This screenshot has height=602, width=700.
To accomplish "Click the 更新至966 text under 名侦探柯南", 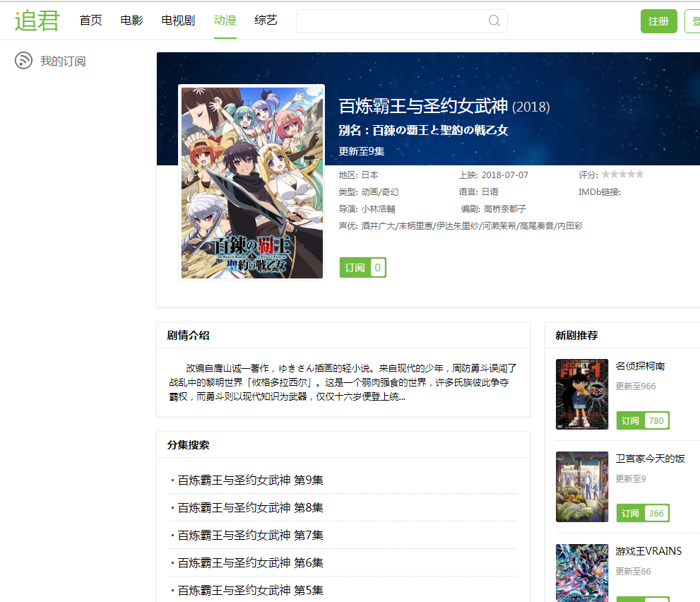I will (636, 386).
